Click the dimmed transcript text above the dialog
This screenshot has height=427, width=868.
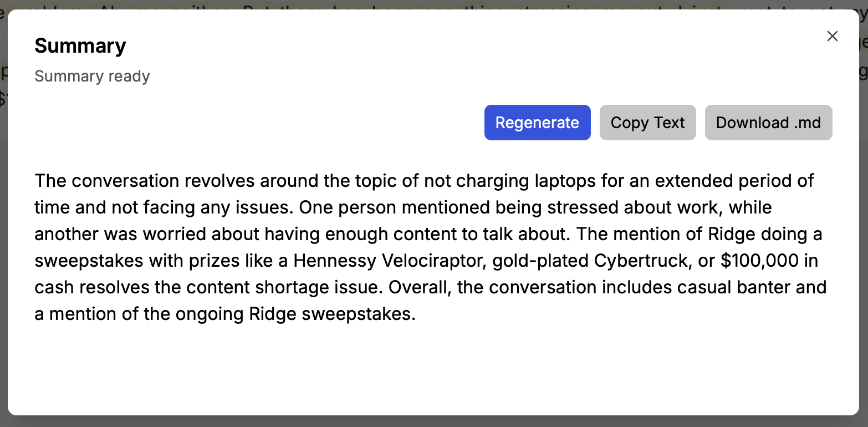click(388, 4)
